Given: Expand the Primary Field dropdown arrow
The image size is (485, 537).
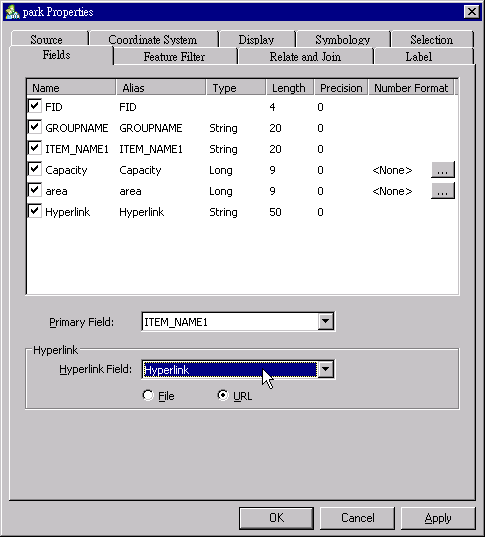Looking at the screenshot, I should (x=325, y=322).
